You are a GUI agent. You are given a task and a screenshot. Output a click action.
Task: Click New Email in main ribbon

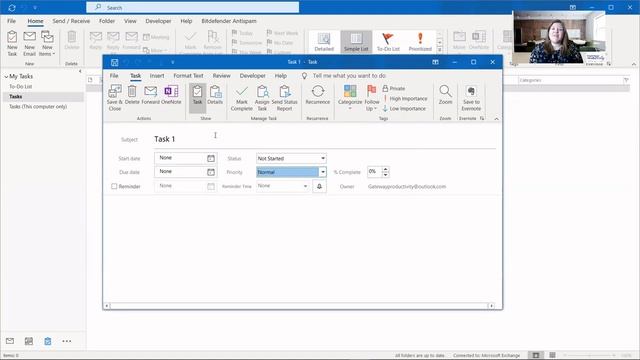pyautogui.click(x=29, y=43)
